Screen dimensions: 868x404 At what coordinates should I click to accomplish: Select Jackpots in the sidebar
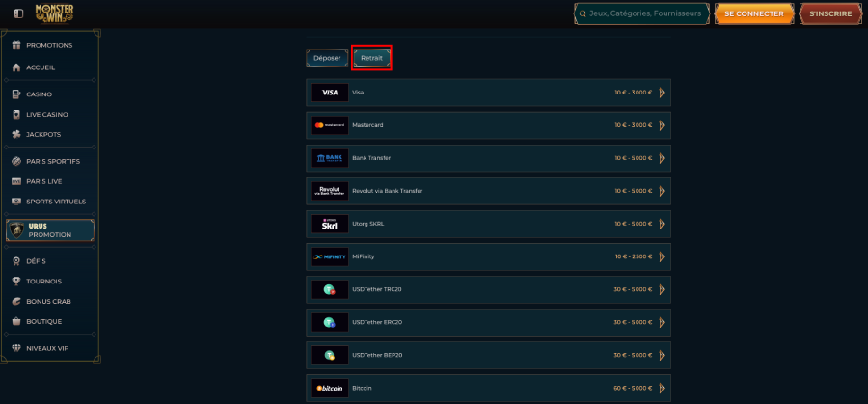43,134
